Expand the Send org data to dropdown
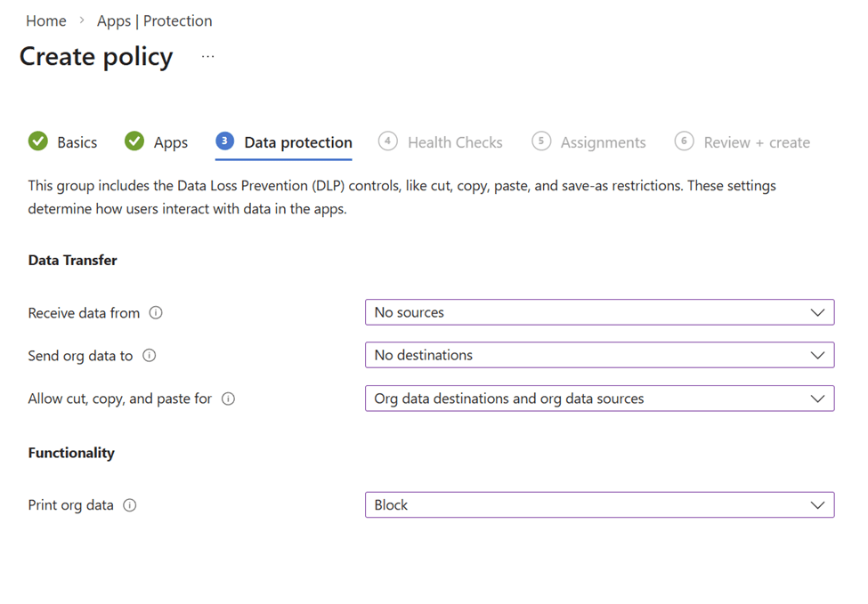This screenshot has height=604, width=868. (x=599, y=355)
